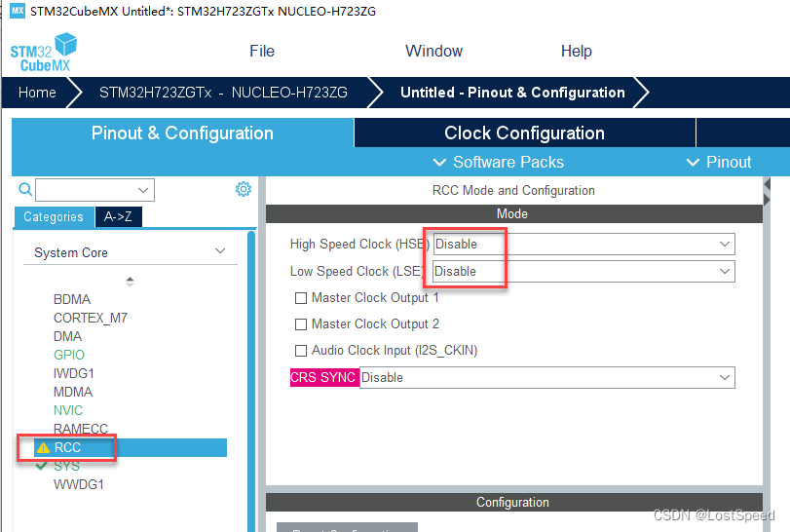Select the A->Z tab

118,216
